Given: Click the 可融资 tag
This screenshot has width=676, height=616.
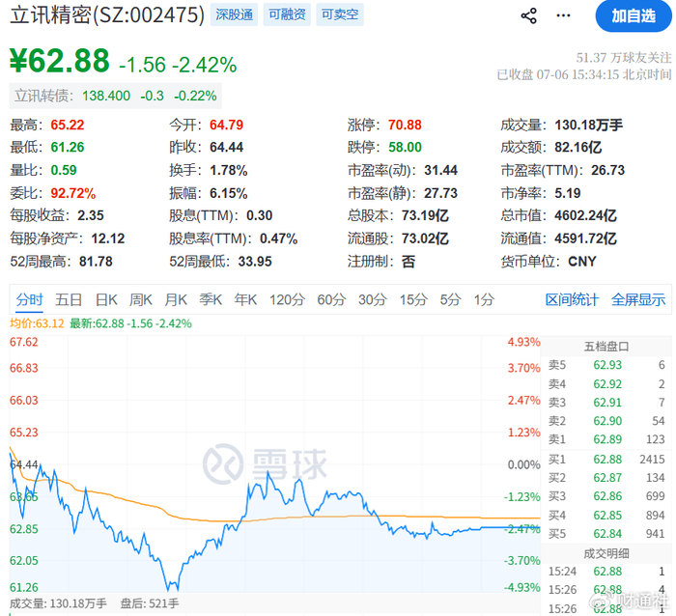Looking at the screenshot, I should 287,14.
